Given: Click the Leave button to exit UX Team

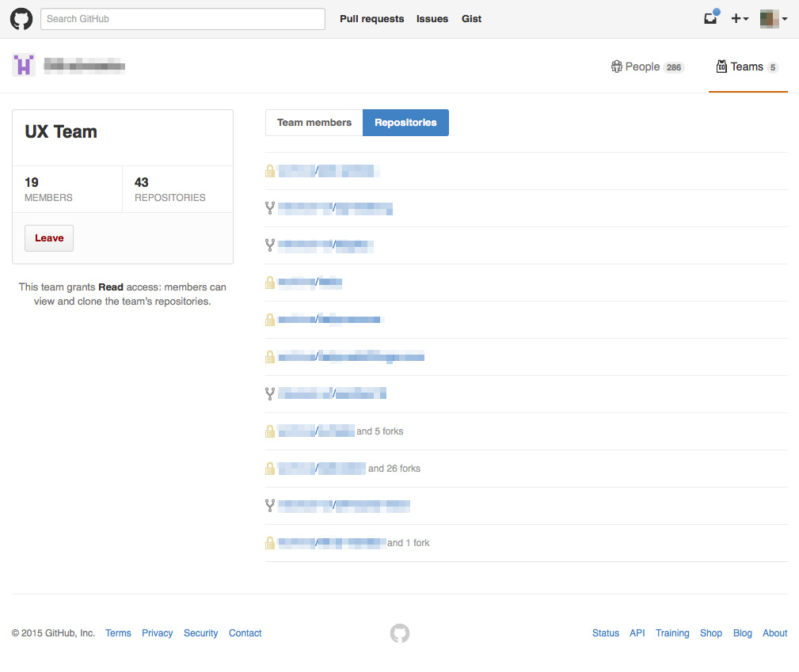Looking at the screenshot, I should (x=48, y=237).
